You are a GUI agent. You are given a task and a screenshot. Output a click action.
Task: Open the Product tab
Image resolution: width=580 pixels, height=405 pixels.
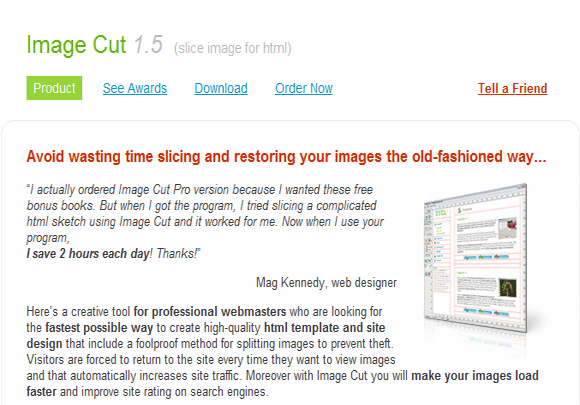point(54,88)
